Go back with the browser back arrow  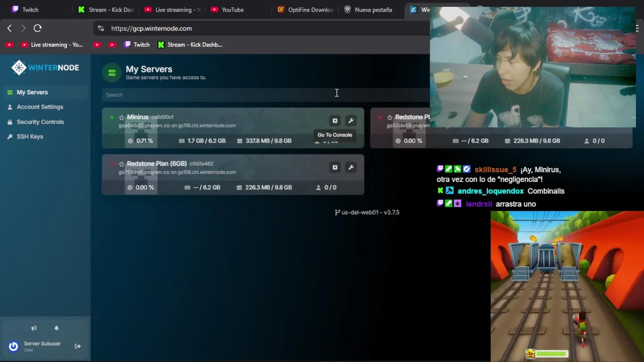pyautogui.click(x=10, y=28)
